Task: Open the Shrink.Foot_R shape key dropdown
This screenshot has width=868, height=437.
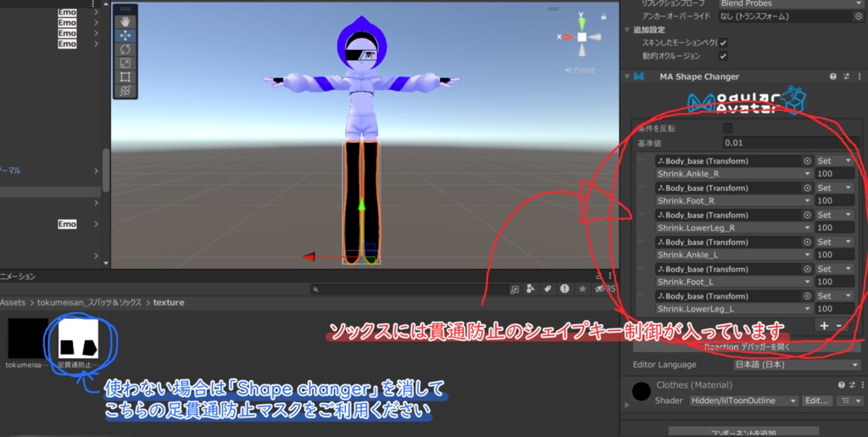Action: [x=734, y=201]
